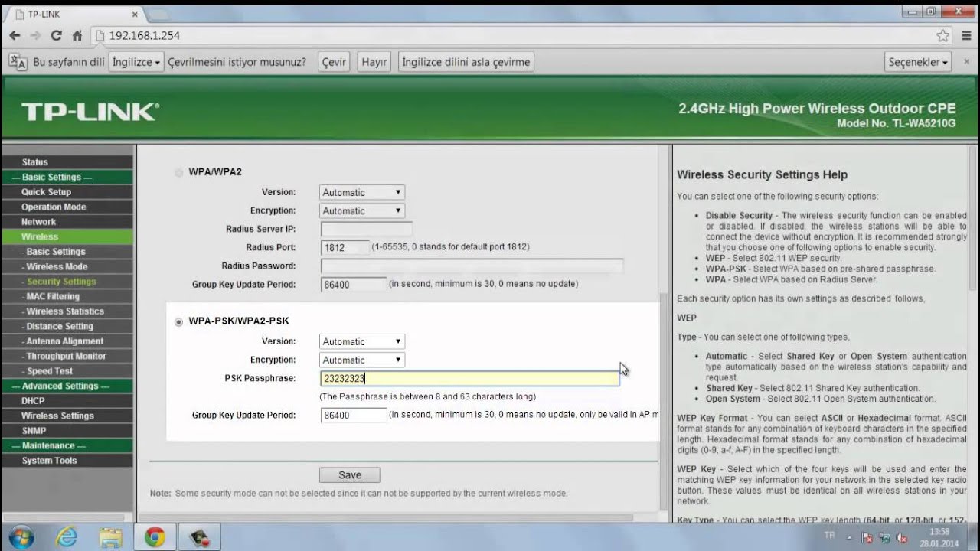Image resolution: width=980 pixels, height=551 pixels.
Task: Open WPA/WPA2 Version dropdown
Action: (x=362, y=192)
